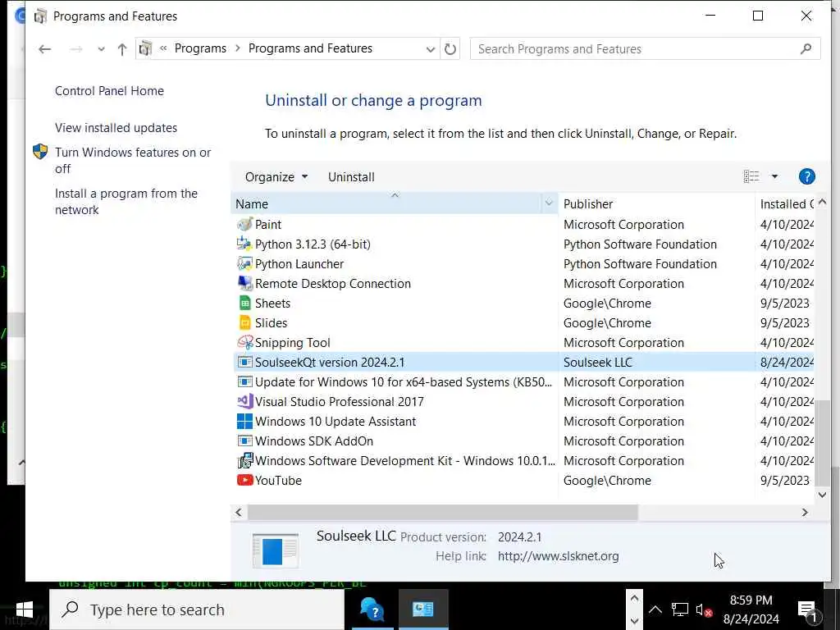The height and width of the screenshot is (630, 840).
Task: Select the Python Launcher entry
Action: 299,264
